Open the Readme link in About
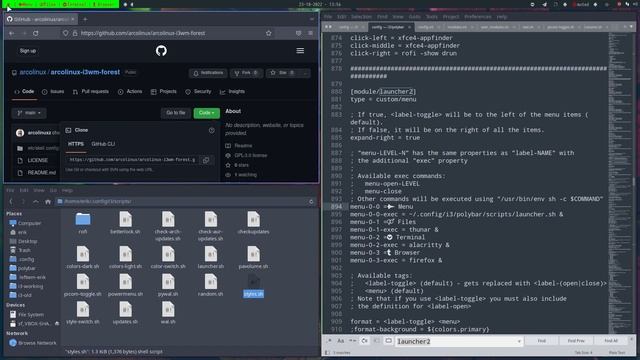640x360 pixels. (239, 146)
